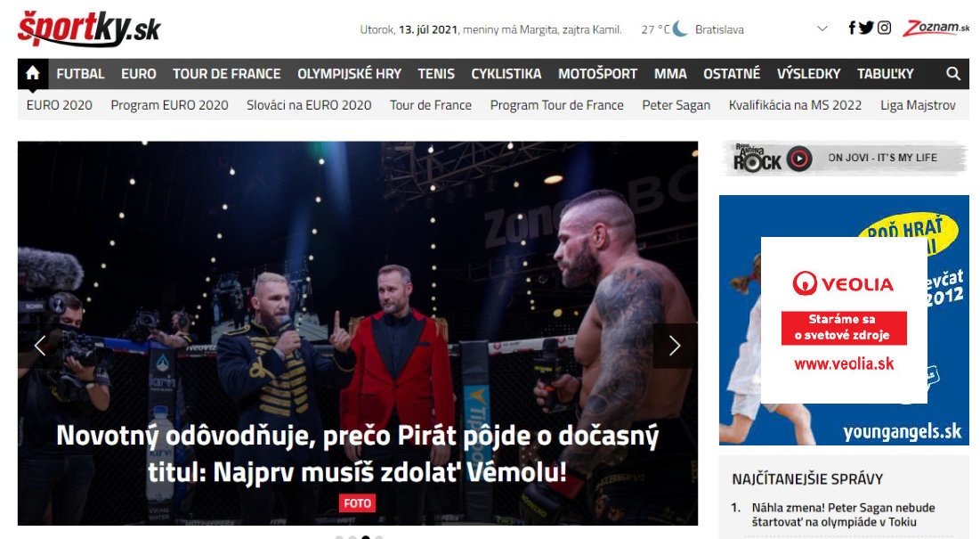Screen dimensions: 980x539
Task: Expand the weather city dropdown chevron
Action: coord(822,29)
